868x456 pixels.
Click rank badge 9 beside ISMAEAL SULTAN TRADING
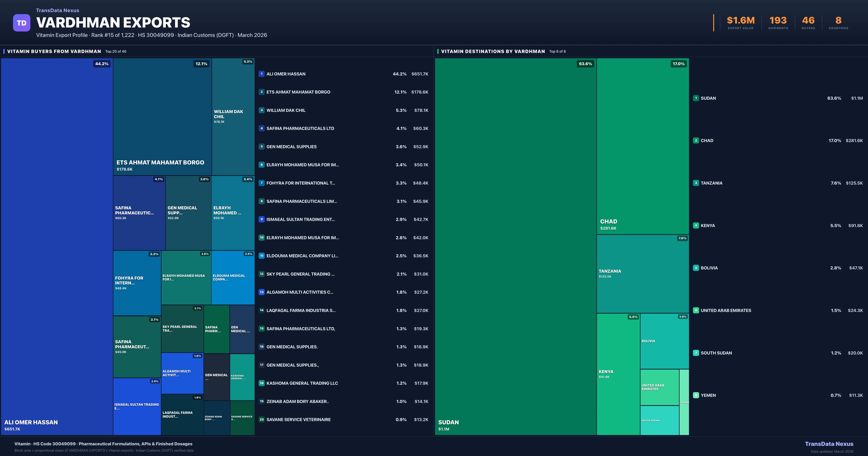pyautogui.click(x=261, y=219)
